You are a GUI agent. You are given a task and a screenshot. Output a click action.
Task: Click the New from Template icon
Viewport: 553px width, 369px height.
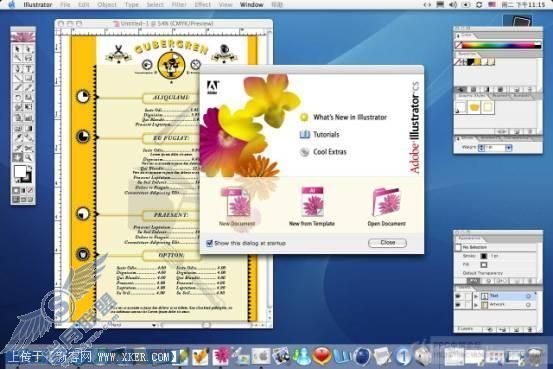pos(312,202)
